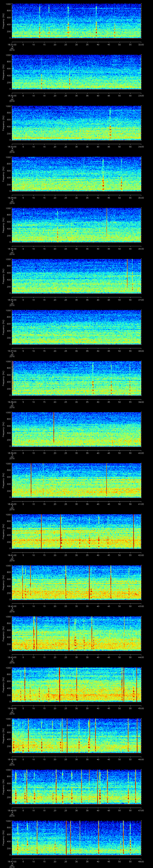Click the 48:00 end time label at the bottom right

click(x=141, y=861)
